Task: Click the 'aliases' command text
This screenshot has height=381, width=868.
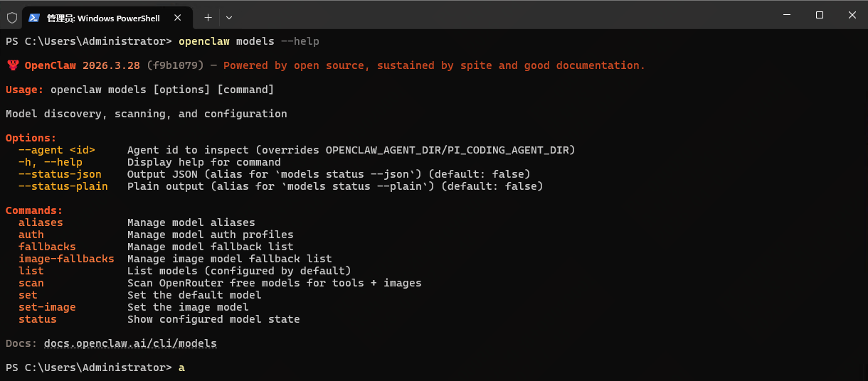Action: click(41, 222)
